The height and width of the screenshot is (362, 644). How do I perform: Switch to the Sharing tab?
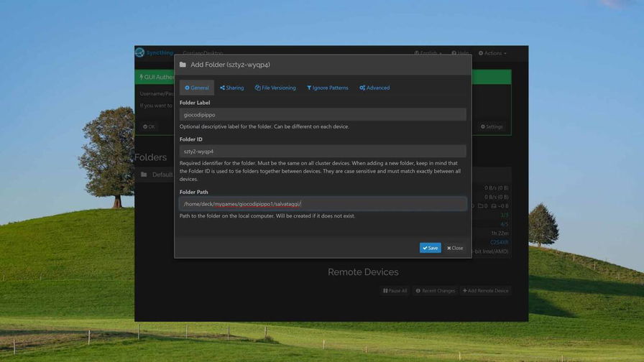point(231,88)
